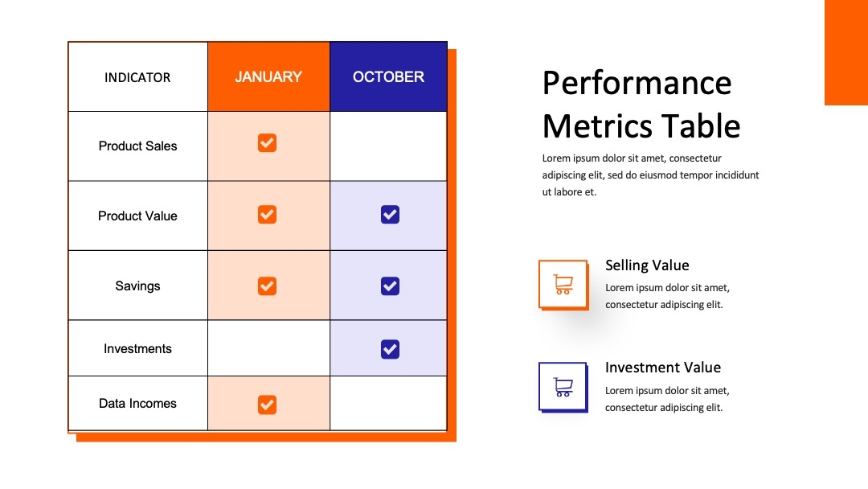The width and height of the screenshot is (868, 489).
Task: Toggle Savings October checkbox
Action: 390,286
